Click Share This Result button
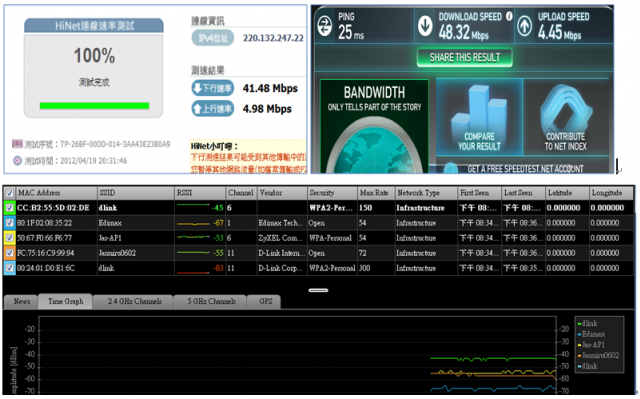Viewport: 640px width, 399px height. pyautogui.click(x=464, y=58)
